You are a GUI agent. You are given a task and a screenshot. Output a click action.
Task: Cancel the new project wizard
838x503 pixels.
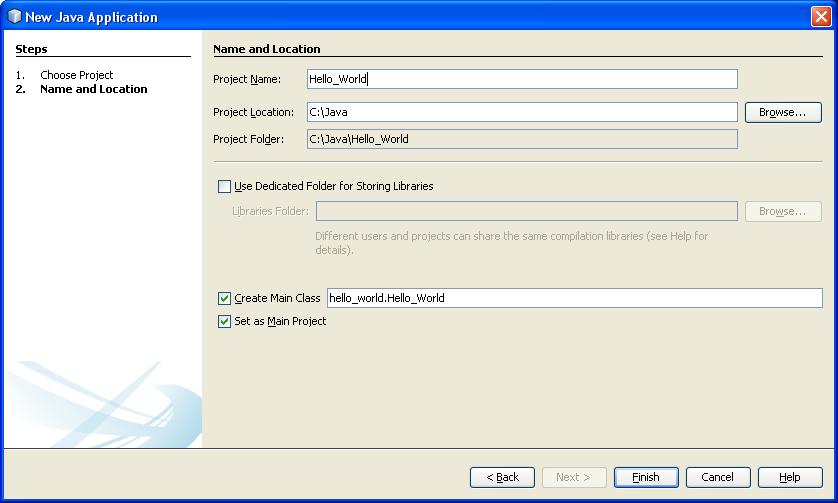click(x=717, y=477)
